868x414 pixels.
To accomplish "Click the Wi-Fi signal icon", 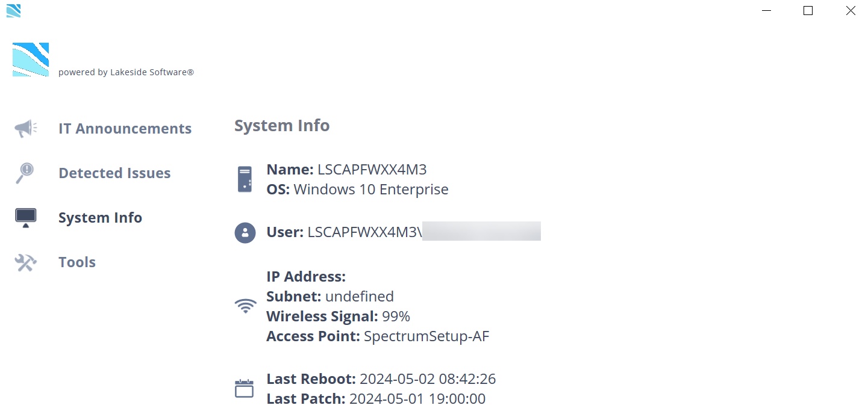I will tap(245, 306).
